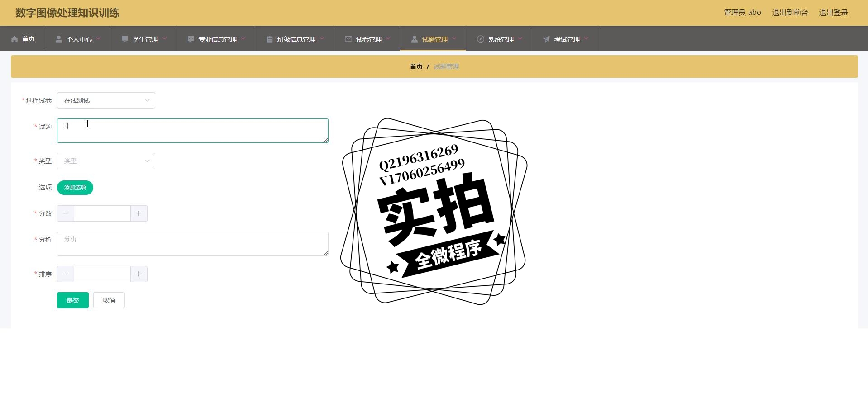The image size is (868, 402).
Task: Open the 试卷管理 menu
Action: point(367,38)
